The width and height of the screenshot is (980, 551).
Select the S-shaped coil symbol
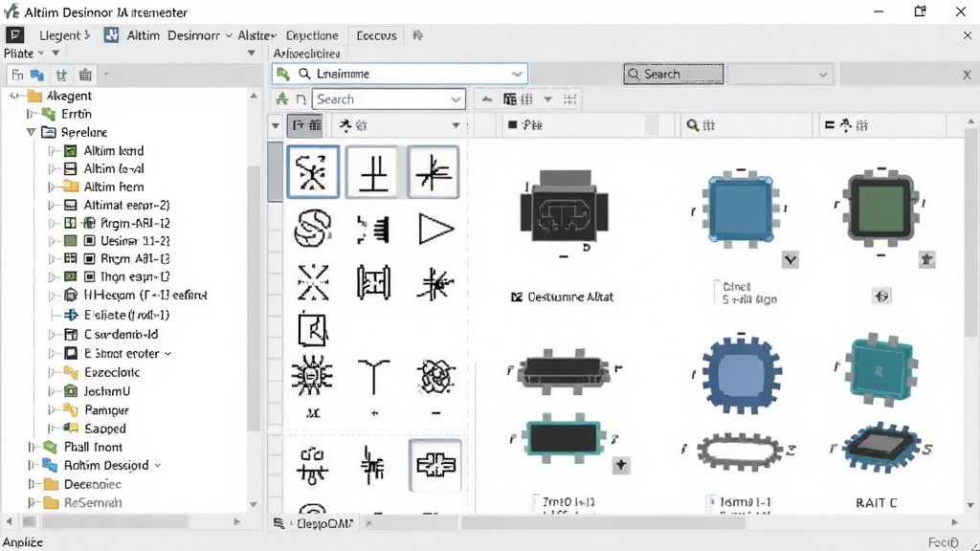click(x=313, y=228)
